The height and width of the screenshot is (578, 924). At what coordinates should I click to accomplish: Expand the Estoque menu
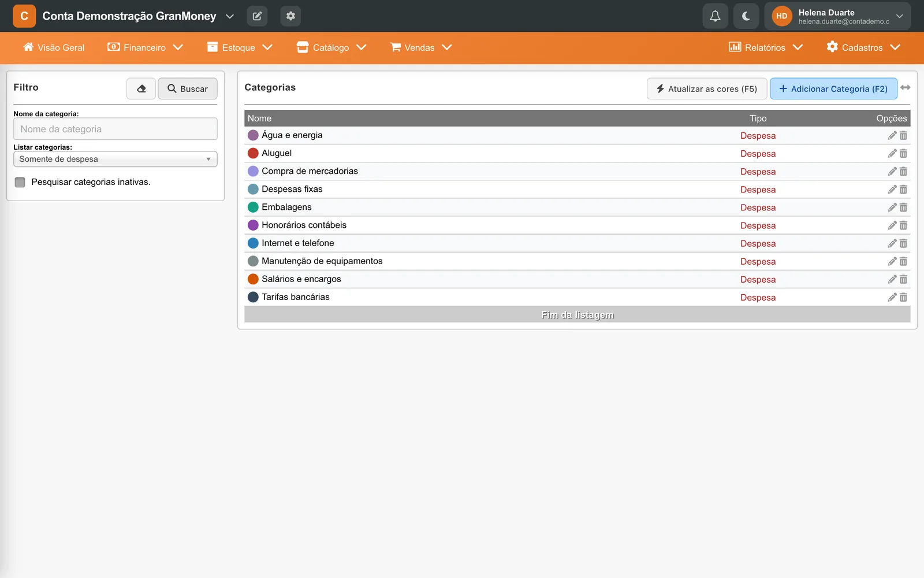[240, 47]
